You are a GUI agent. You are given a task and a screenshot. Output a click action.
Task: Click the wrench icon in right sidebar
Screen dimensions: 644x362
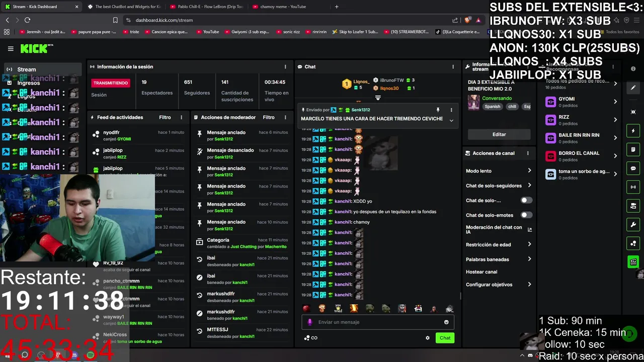point(633,224)
